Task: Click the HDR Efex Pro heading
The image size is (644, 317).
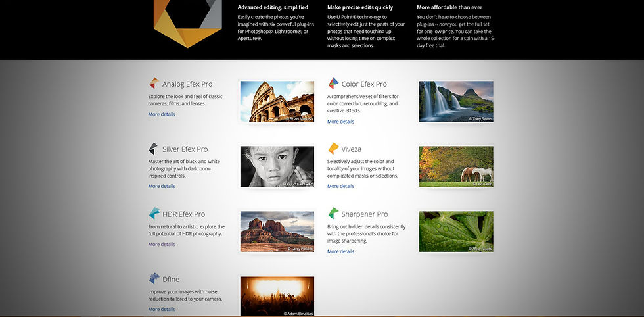Action: pos(183,214)
